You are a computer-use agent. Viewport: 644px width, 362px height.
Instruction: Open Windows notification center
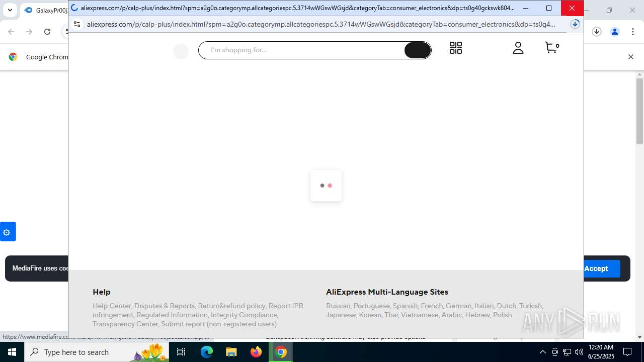627,352
